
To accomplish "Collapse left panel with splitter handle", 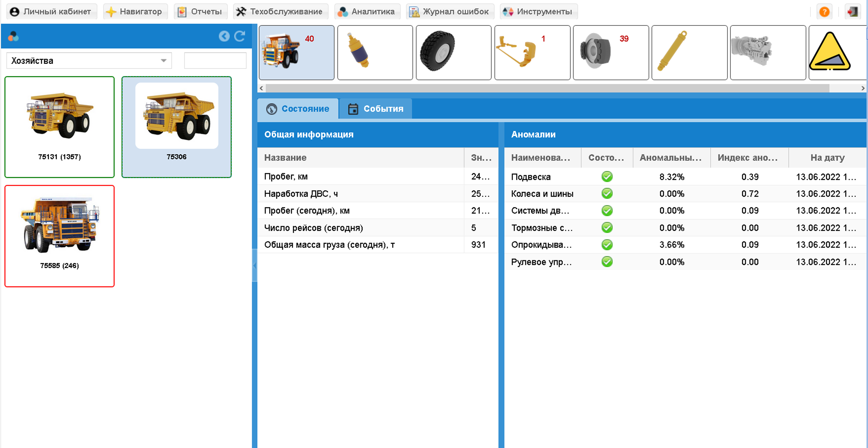I will (x=254, y=266).
